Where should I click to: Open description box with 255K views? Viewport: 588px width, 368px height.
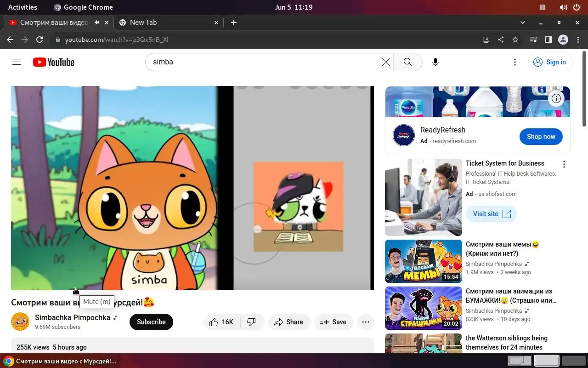(192, 346)
